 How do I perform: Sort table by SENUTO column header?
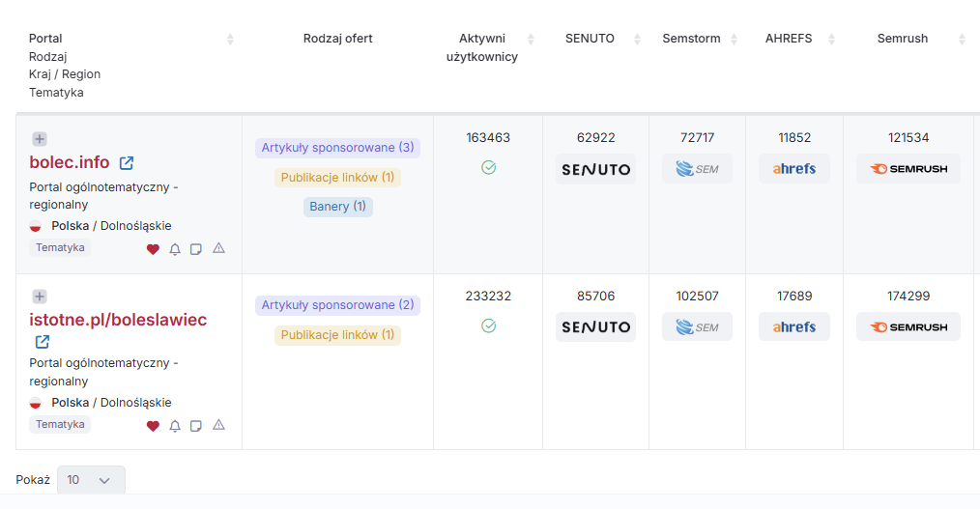[636, 40]
